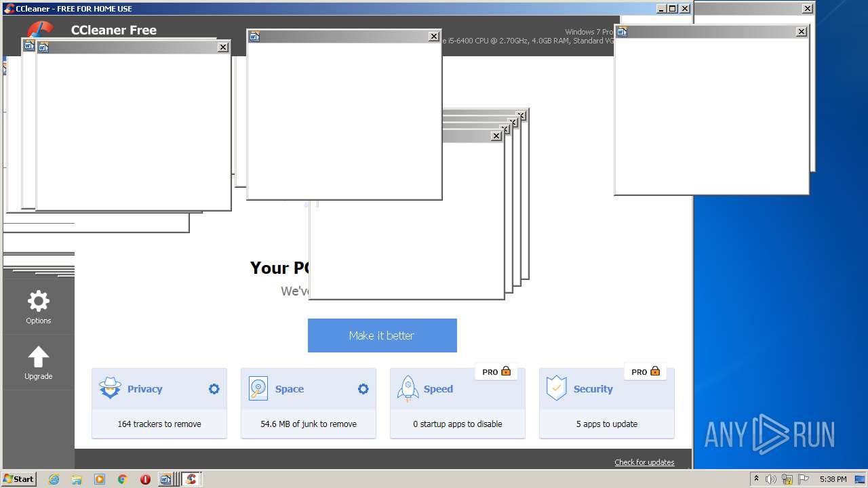Open the Options gear in CCleaner sidebar
This screenshot has height=488, width=868.
point(38,301)
